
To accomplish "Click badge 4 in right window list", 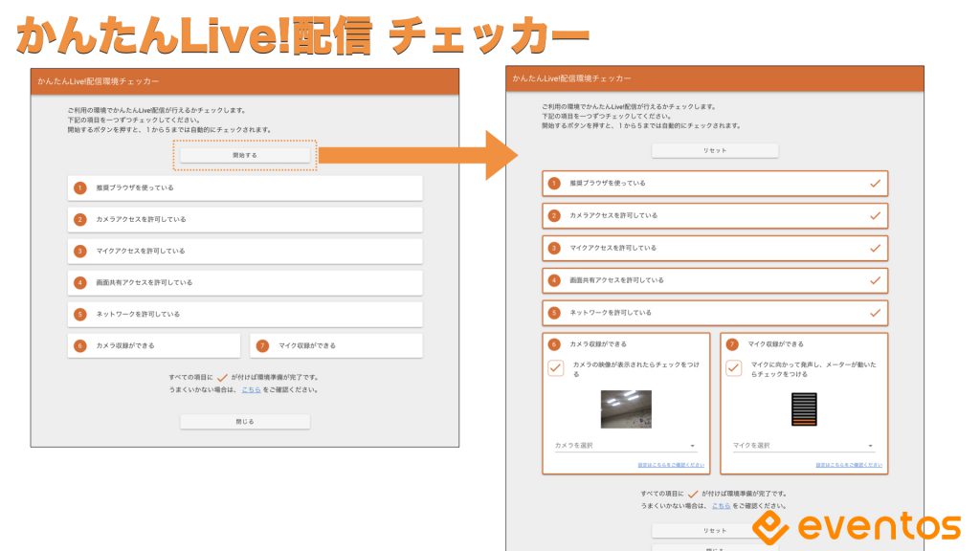I will click(554, 280).
